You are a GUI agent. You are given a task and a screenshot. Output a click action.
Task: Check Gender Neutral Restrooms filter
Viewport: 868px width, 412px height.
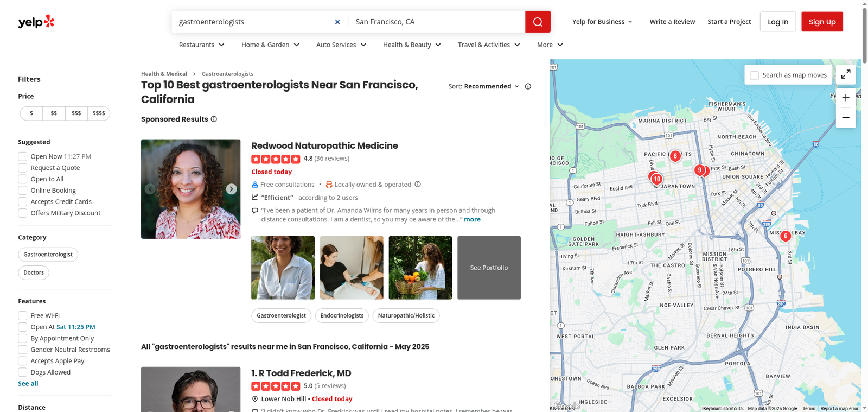pyautogui.click(x=23, y=350)
